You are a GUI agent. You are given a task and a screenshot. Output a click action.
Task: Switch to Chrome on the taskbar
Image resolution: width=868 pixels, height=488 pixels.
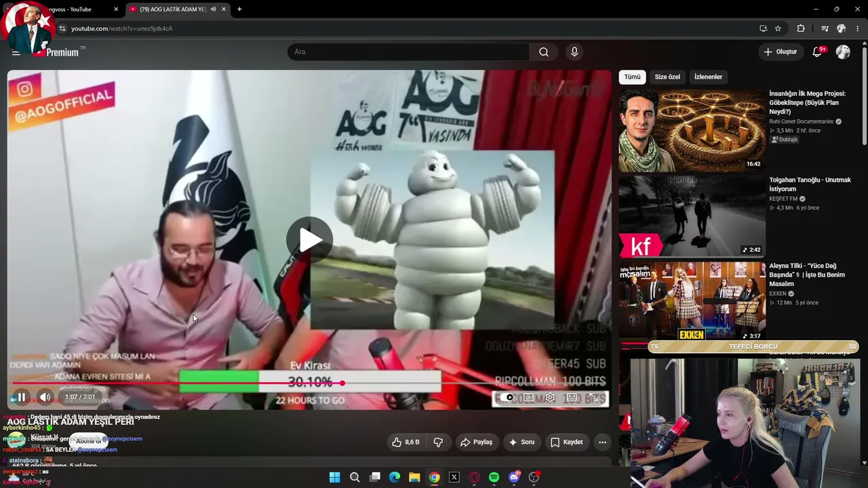coord(434,477)
